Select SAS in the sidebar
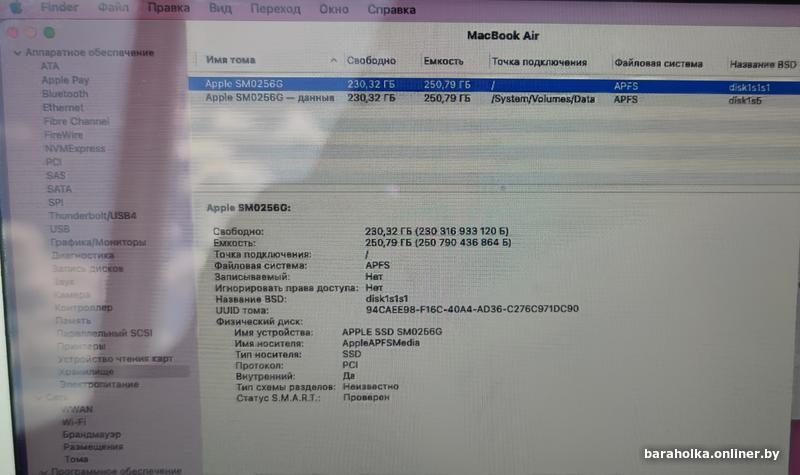This screenshot has width=800, height=475. coord(56,176)
